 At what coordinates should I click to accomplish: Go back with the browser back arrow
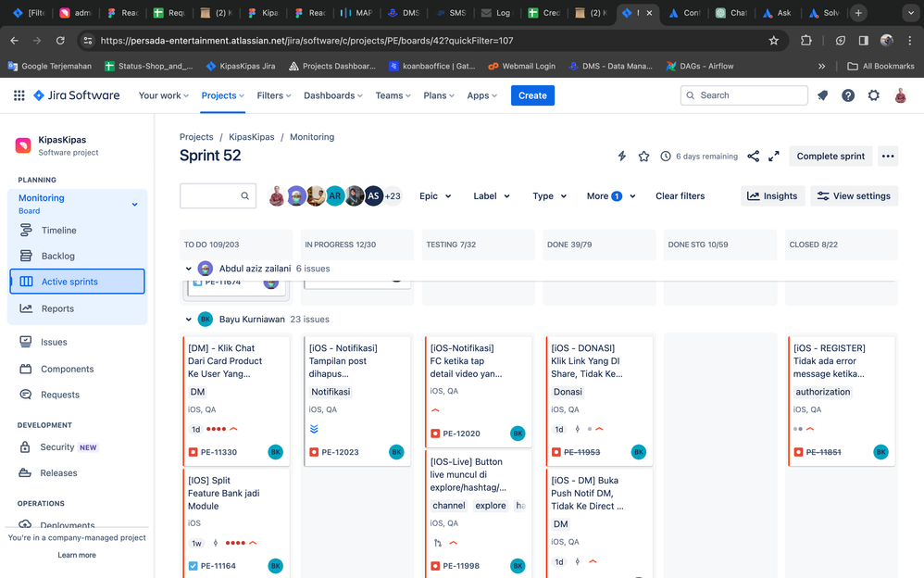point(14,41)
